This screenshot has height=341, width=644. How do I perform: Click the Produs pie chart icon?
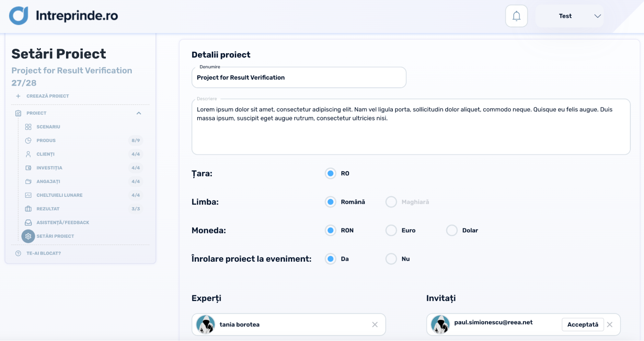(x=28, y=140)
